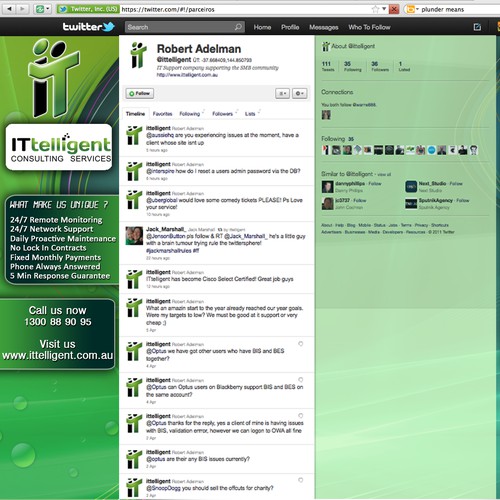Click the magnifier icon in Twitter search
Image resolution: width=500 pixels, height=500 pixels.
[238, 27]
